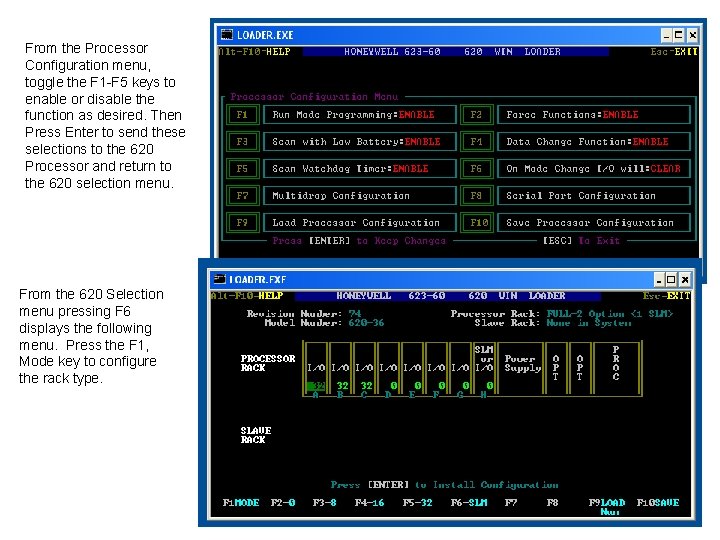Click the F10 key box for Save Processor Configuration
This screenshot has height=540, width=720.
(477, 223)
